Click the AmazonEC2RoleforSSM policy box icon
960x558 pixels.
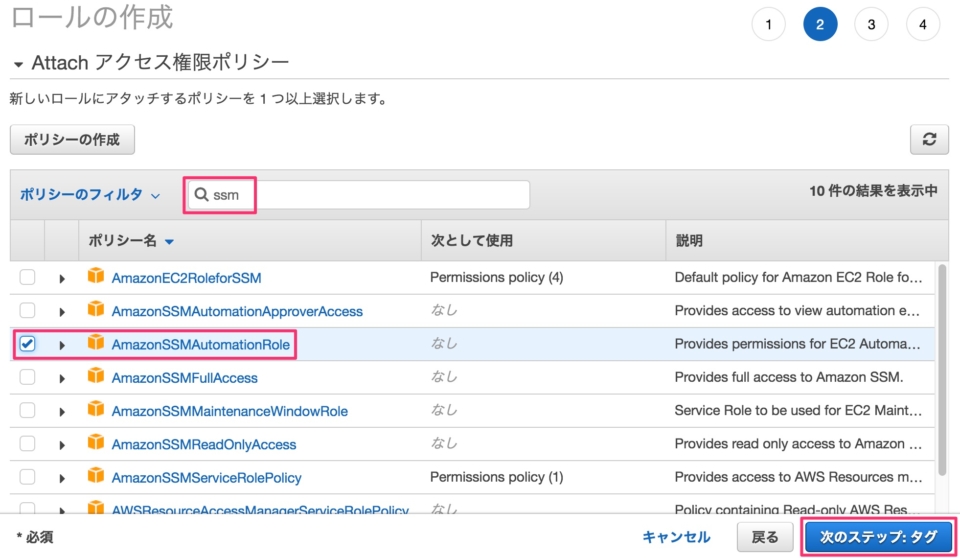[x=96, y=276]
